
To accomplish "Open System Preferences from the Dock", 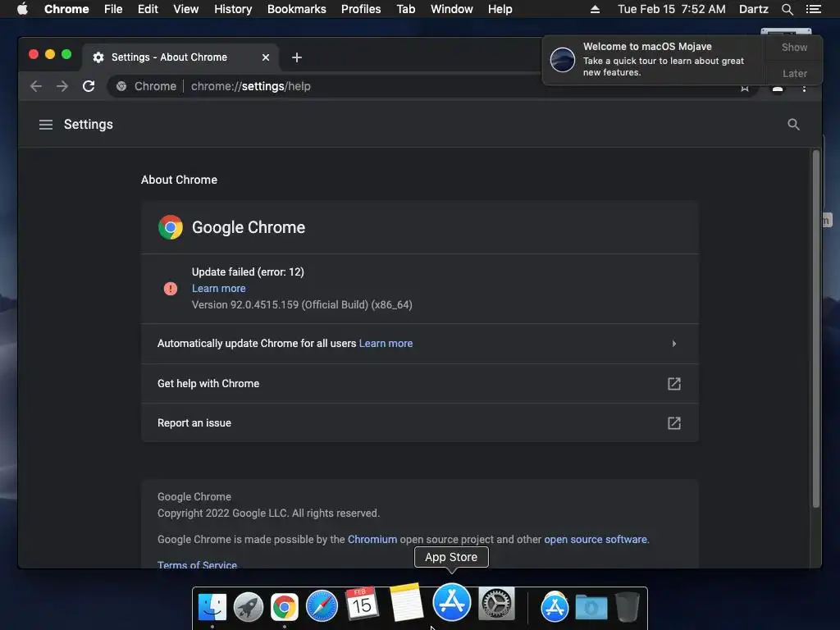I will (x=496, y=604).
